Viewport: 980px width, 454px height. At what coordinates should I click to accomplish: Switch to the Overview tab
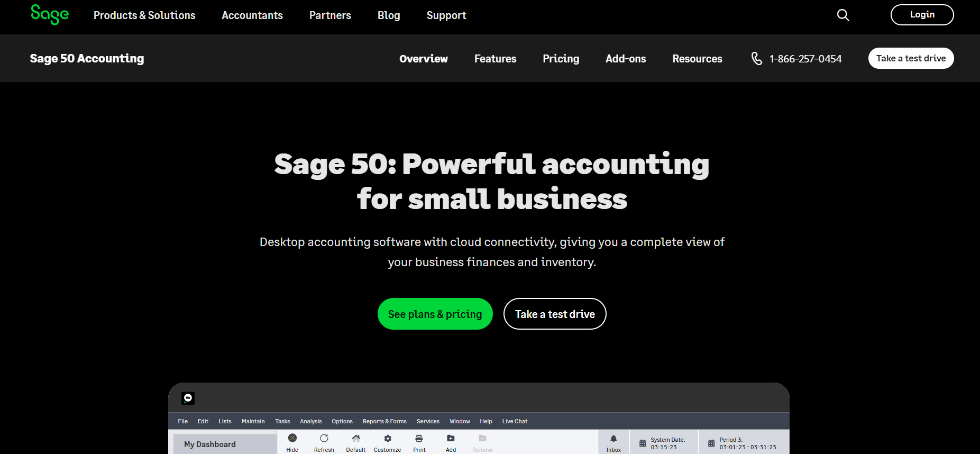(x=424, y=59)
